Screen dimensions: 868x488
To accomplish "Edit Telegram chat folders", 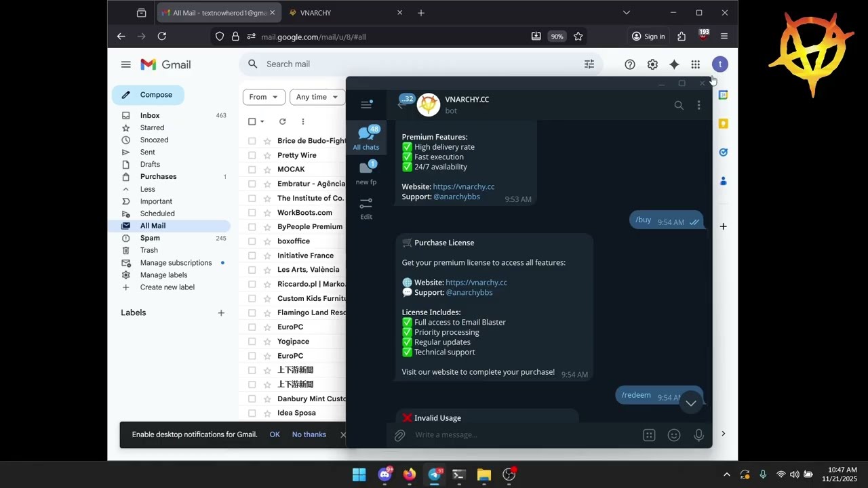I will (366, 209).
